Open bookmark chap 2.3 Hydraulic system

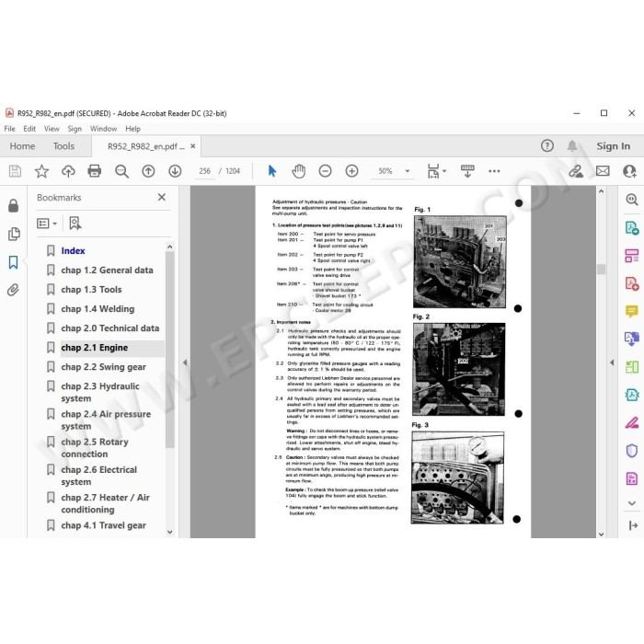click(x=99, y=392)
